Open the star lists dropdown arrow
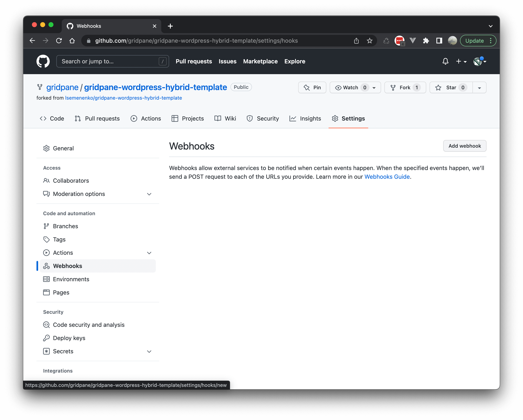Screen dimensions: 523x420 click(x=479, y=88)
